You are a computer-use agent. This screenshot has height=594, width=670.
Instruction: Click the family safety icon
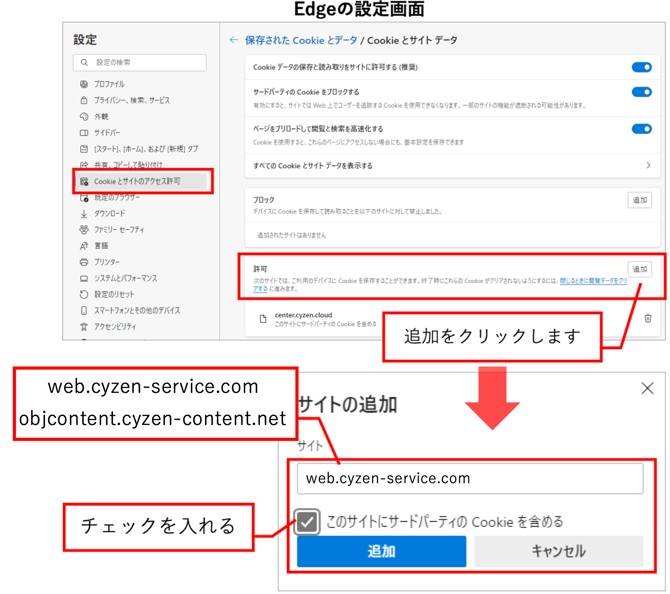[x=84, y=229]
